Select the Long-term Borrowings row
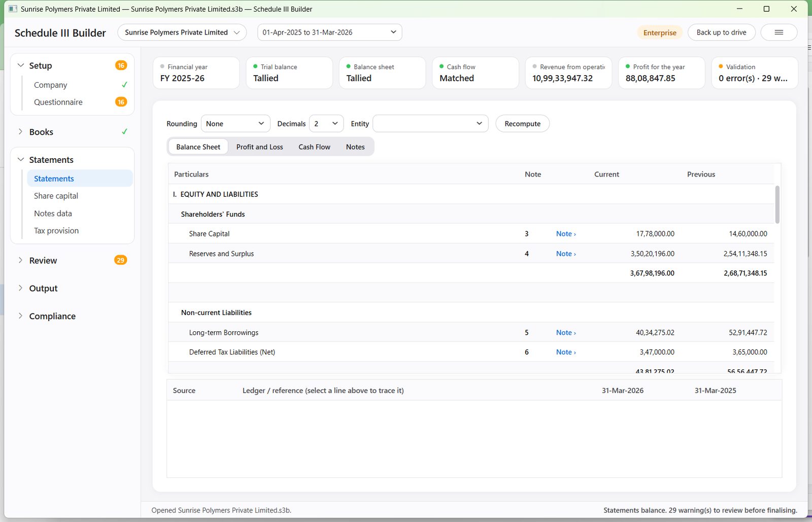Viewport: 812px width, 522px height. (x=471, y=333)
